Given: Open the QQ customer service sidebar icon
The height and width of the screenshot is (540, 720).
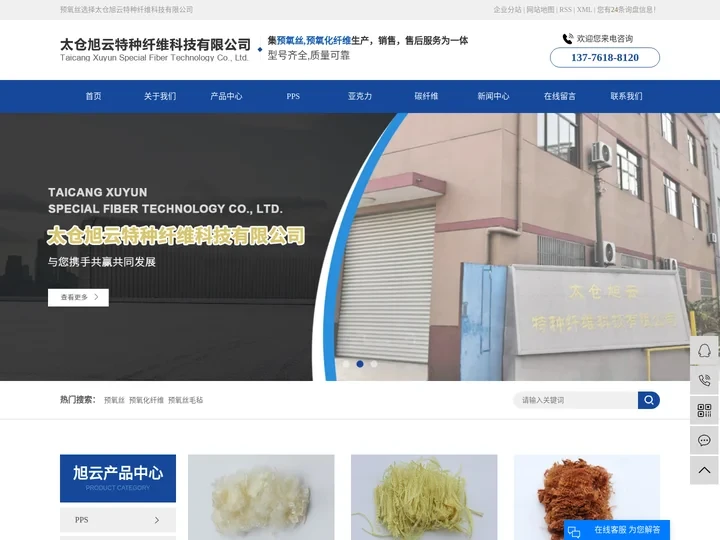Looking at the screenshot, I should click(x=704, y=351).
